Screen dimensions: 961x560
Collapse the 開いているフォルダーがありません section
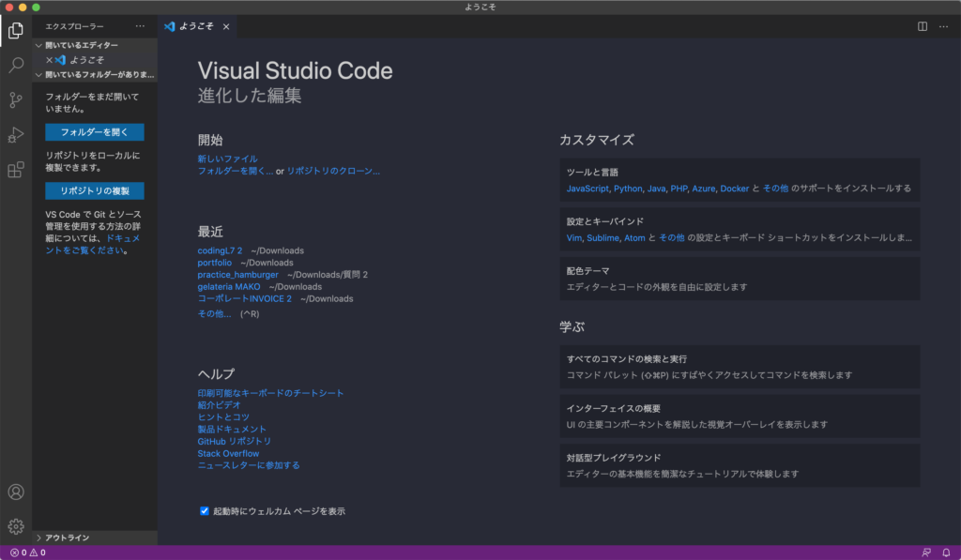(95, 75)
